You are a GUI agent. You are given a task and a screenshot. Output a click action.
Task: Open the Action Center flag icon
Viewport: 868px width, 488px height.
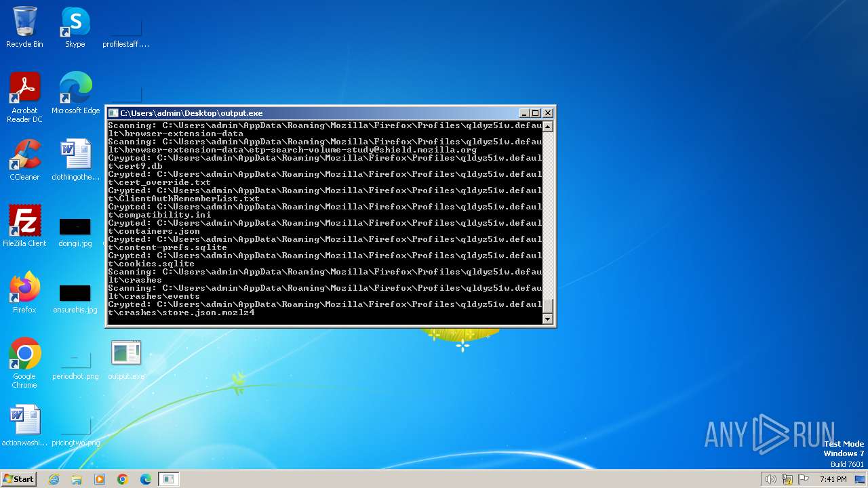tap(804, 479)
